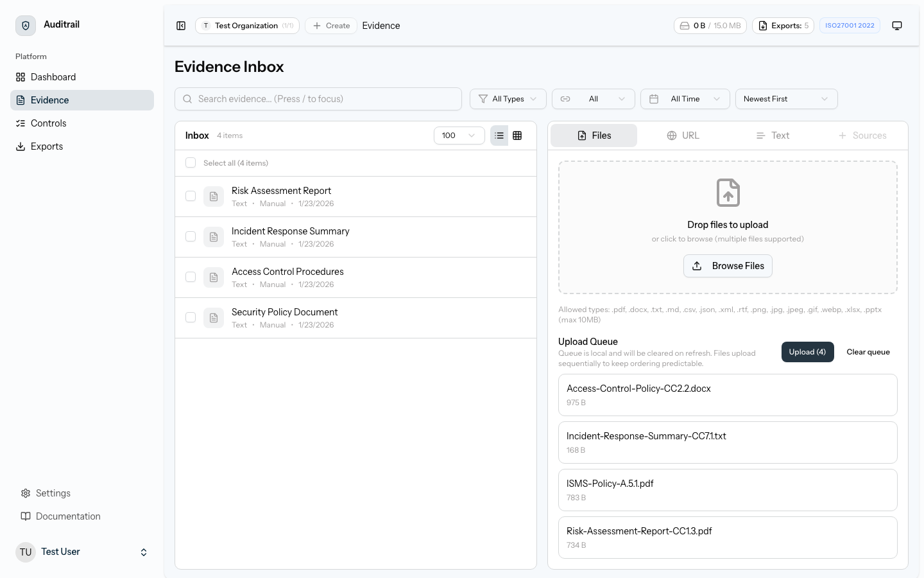Check the Select all items checkbox
924x578 pixels.
click(x=191, y=163)
